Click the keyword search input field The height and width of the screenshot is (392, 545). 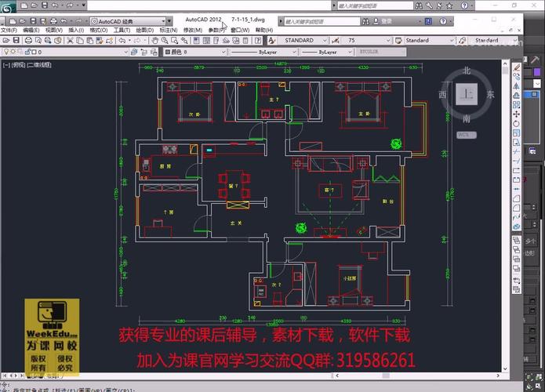click(322, 21)
